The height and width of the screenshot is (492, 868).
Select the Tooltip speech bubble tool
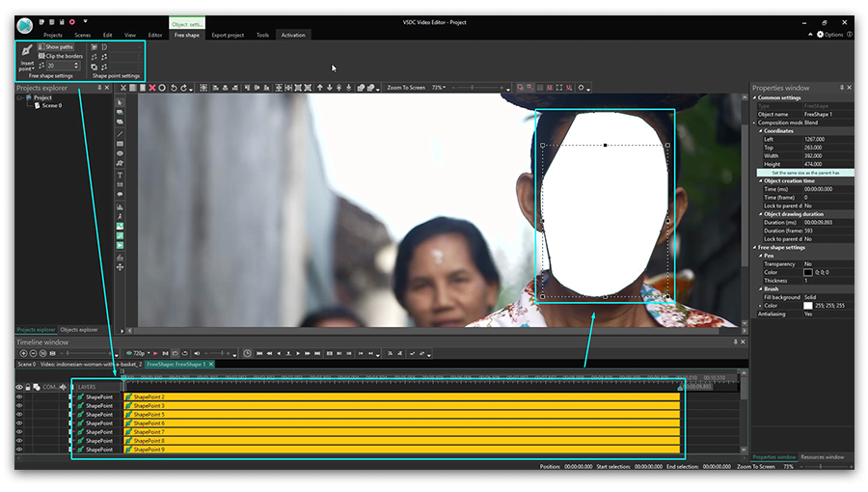pos(120,195)
